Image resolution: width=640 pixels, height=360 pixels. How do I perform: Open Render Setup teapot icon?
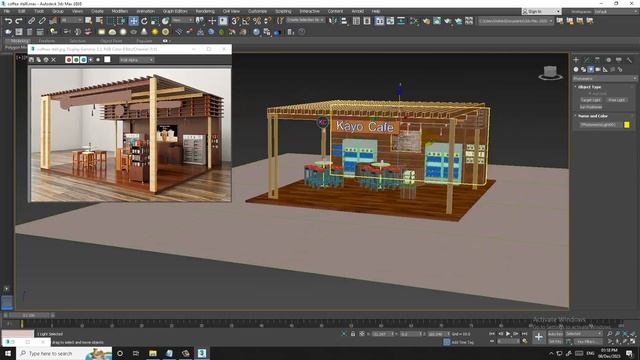click(426, 20)
